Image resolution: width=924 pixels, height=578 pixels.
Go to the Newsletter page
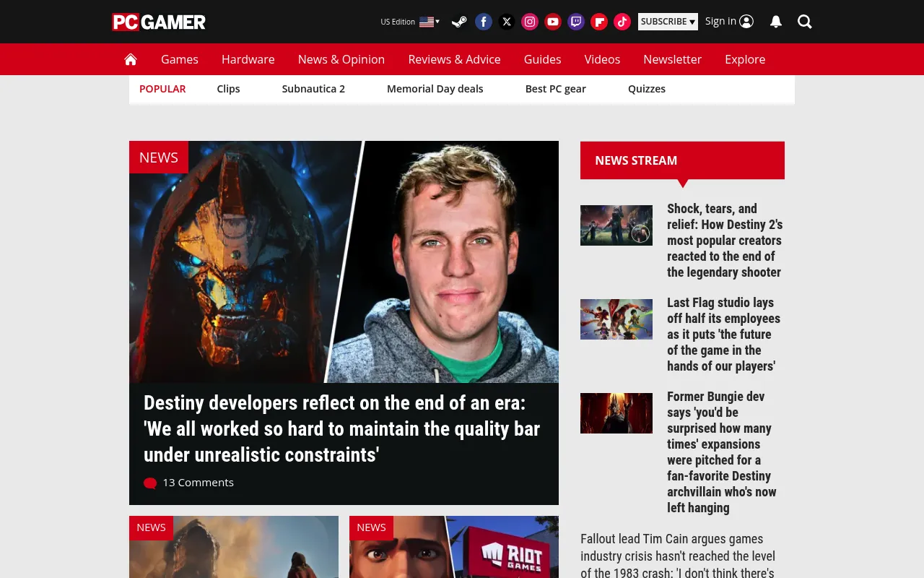[x=673, y=59]
